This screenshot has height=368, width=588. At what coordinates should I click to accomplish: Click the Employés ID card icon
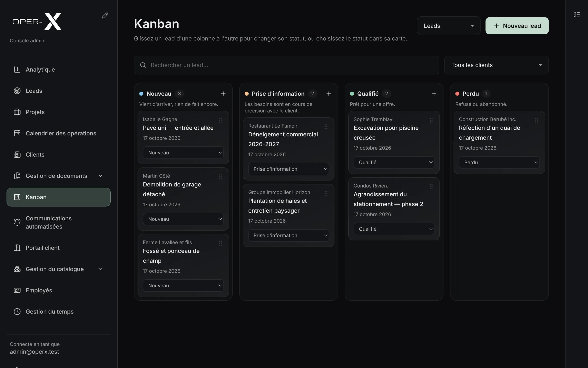pos(17,290)
